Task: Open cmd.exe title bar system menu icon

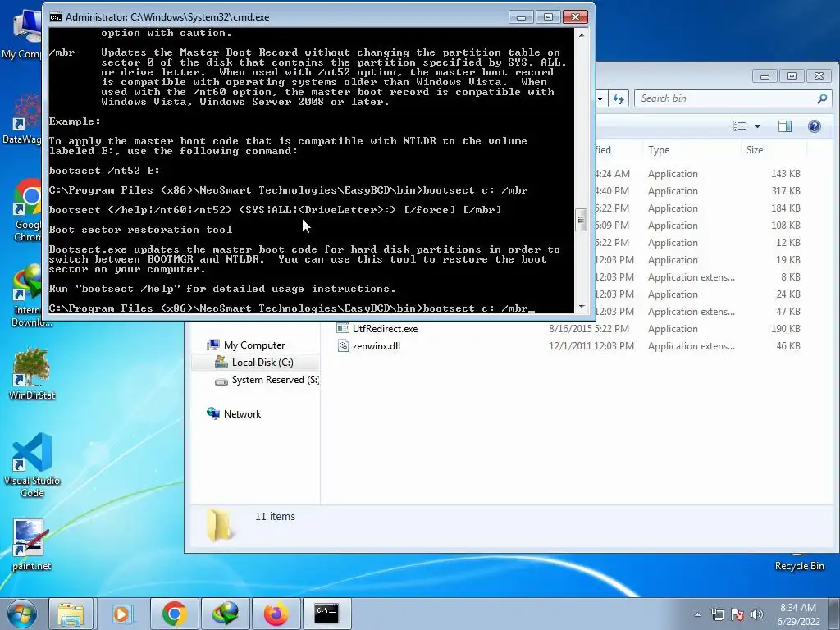Action: pyautogui.click(x=55, y=17)
